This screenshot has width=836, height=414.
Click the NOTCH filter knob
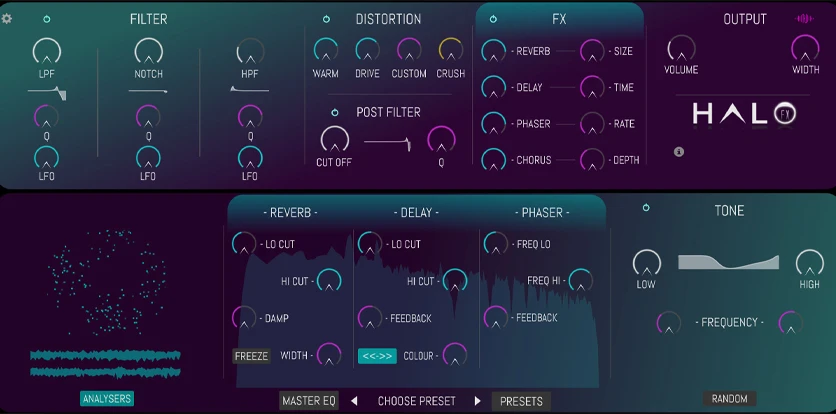coord(149,52)
